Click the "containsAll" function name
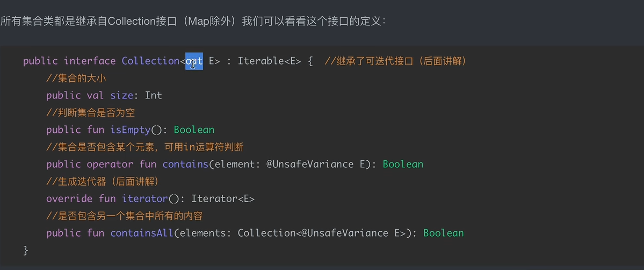The image size is (644, 270). (x=142, y=233)
